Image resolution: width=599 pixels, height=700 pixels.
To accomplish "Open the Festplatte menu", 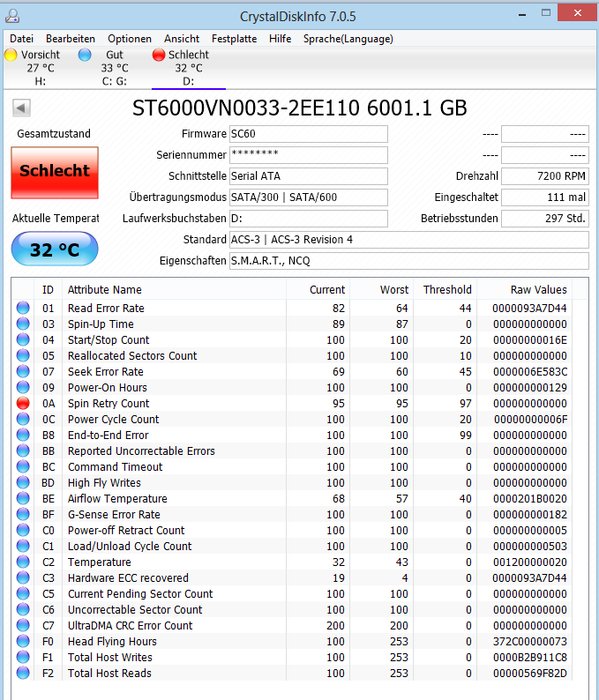I will [234, 39].
